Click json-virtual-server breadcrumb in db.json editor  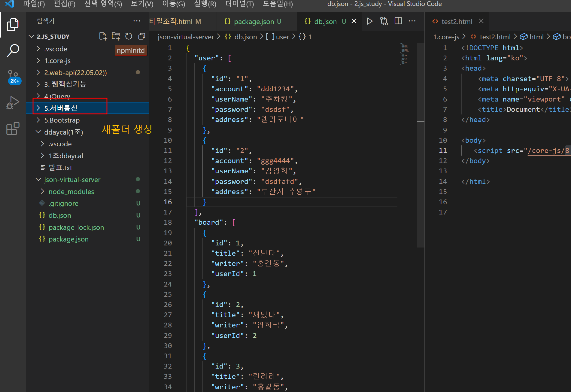[x=186, y=37]
